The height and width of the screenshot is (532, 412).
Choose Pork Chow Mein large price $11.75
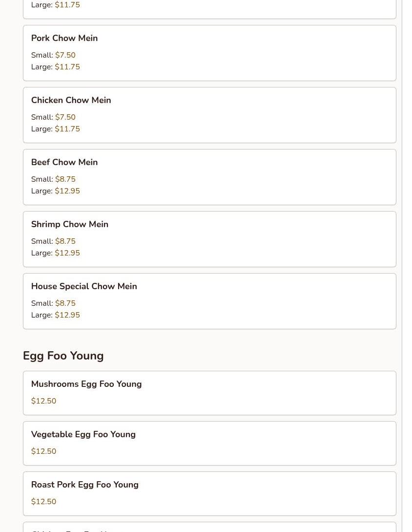click(67, 67)
